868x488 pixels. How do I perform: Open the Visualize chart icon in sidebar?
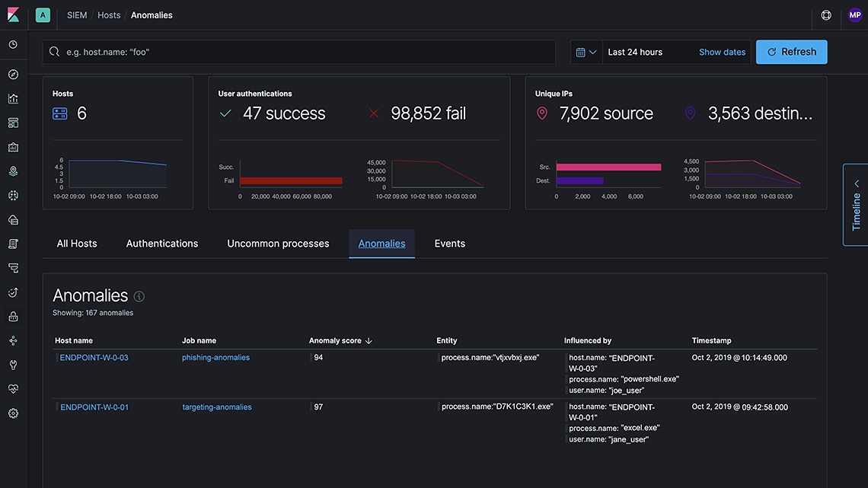tap(13, 99)
